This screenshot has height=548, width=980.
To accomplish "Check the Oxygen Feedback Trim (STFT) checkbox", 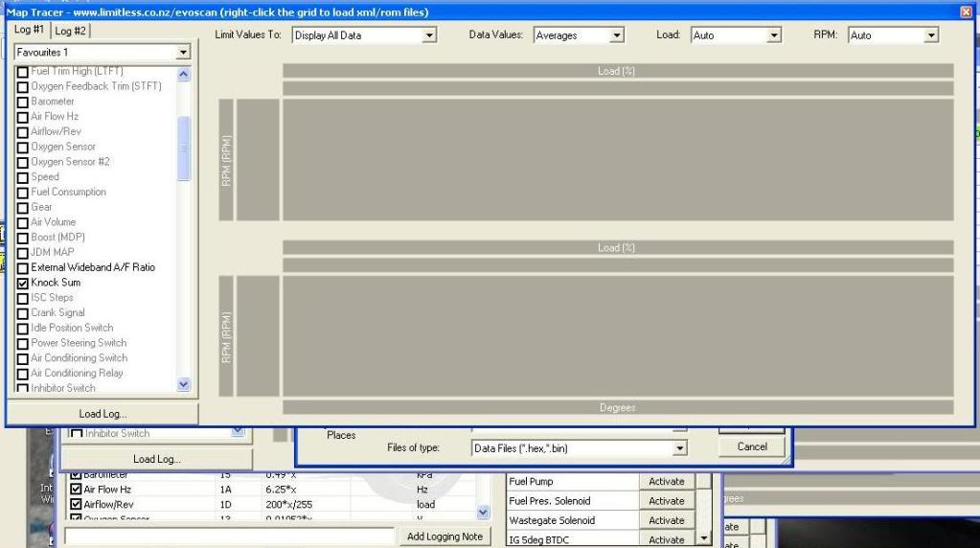I will (22, 87).
